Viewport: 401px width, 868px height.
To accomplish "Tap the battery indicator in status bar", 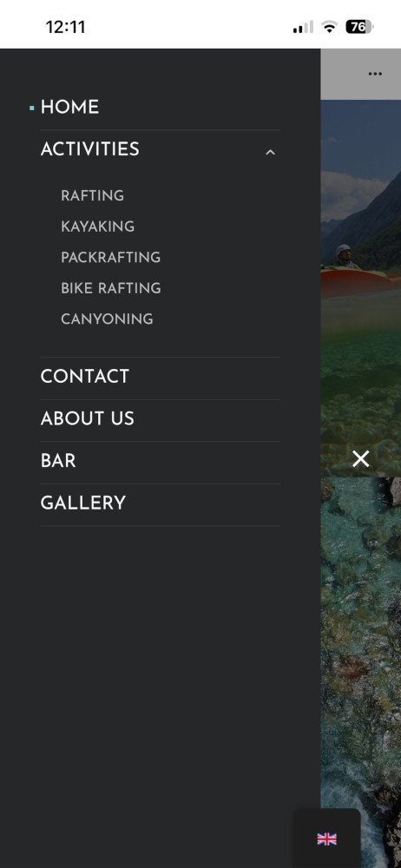I will point(359,27).
